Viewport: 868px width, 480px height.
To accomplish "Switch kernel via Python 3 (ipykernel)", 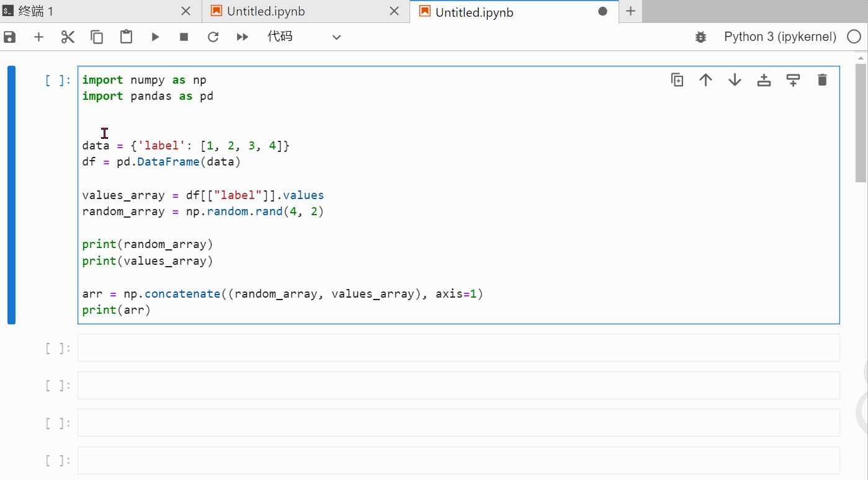I will pyautogui.click(x=780, y=37).
